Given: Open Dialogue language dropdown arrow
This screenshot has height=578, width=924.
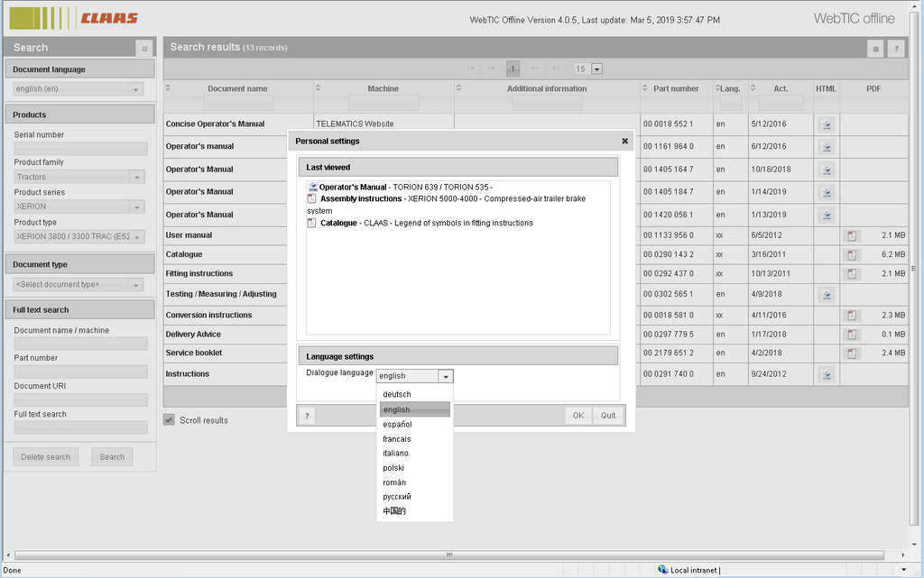Looking at the screenshot, I should (446, 376).
